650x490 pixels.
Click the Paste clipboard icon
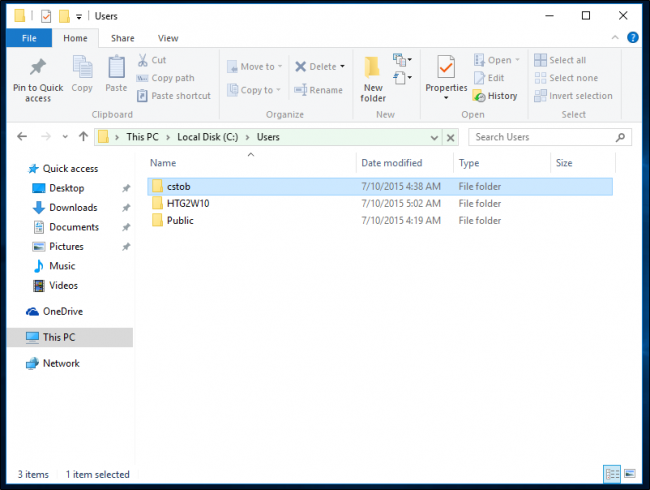[116, 67]
